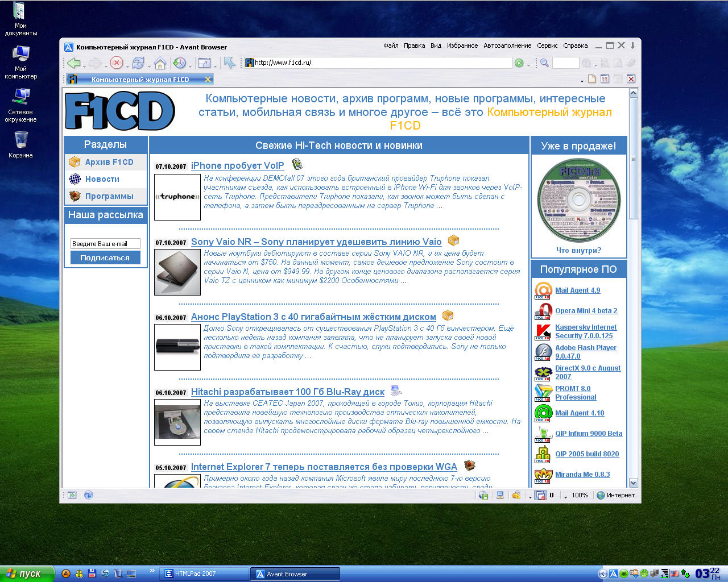
Task: Click the Forward arrow toolbar button
Action: point(95,63)
